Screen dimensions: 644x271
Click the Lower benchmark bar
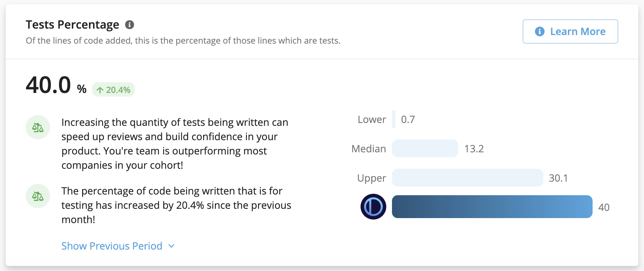point(394,119)
